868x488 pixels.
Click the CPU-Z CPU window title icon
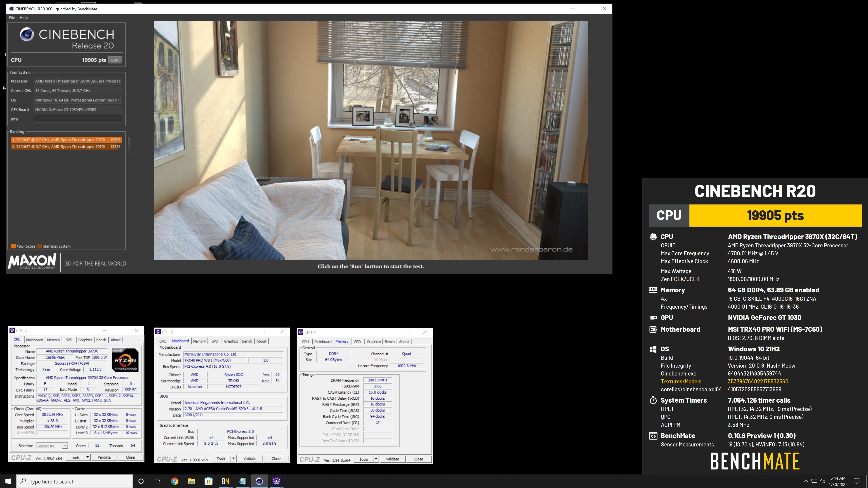click(12, 330)
